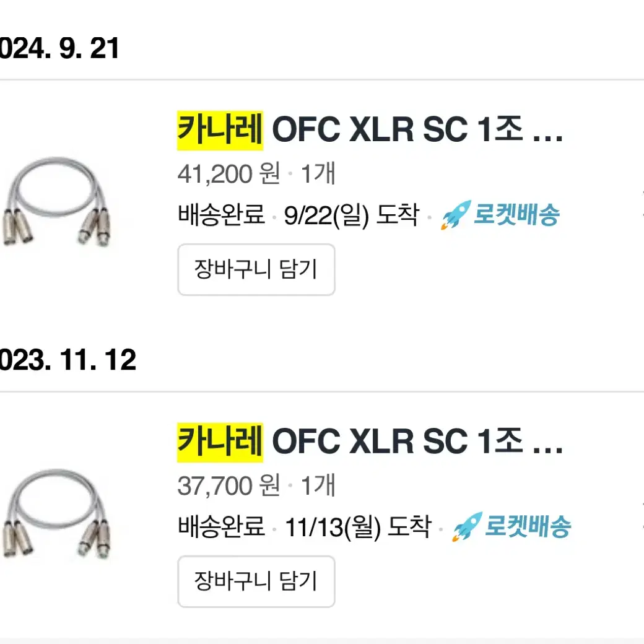Open the product title in the 2023. 11. 12 order
Viewport: 644px width, 644px height.
[x=370, y=442]
